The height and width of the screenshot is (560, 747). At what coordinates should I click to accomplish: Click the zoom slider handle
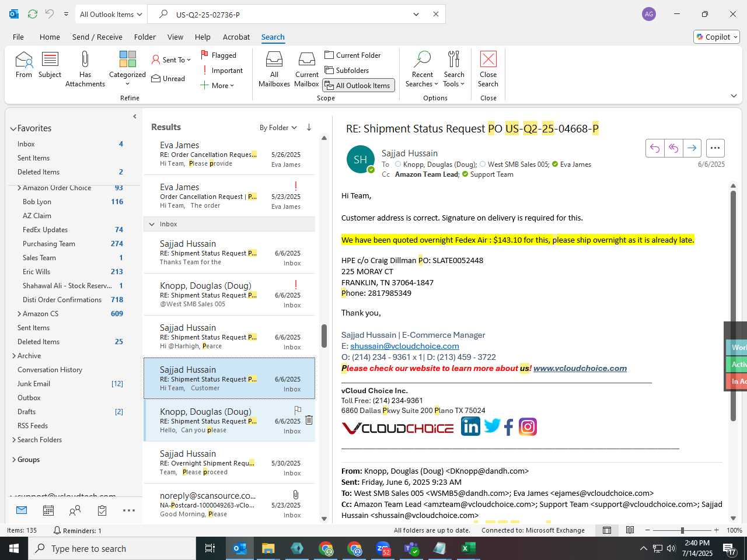(x=682, y=530)
